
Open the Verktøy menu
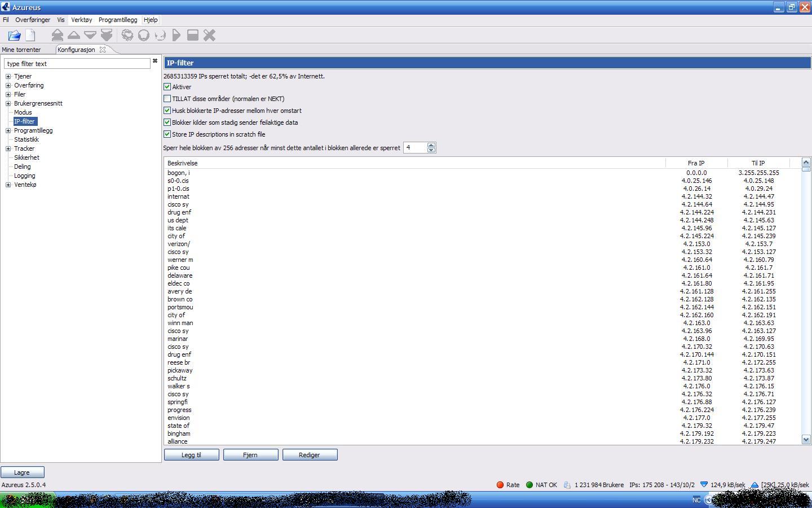tap(82, 20)
